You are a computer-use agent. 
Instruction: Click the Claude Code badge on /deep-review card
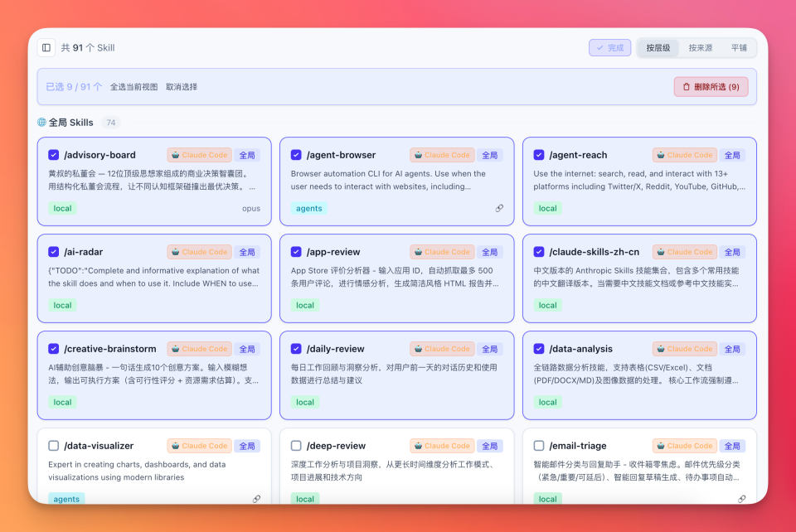pos(442,445)
